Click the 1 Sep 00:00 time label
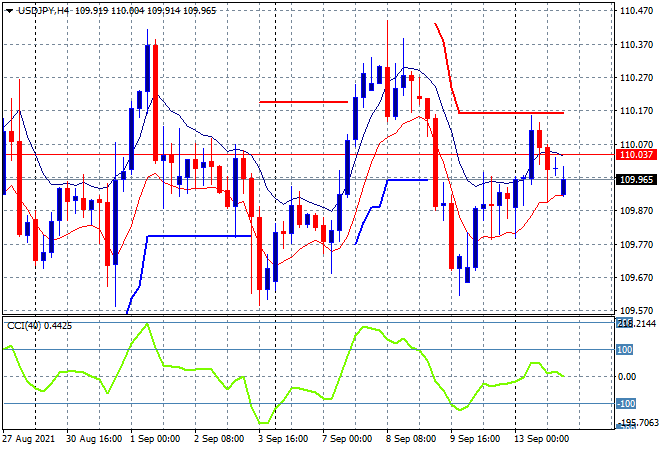 click(x=155, y=439)
